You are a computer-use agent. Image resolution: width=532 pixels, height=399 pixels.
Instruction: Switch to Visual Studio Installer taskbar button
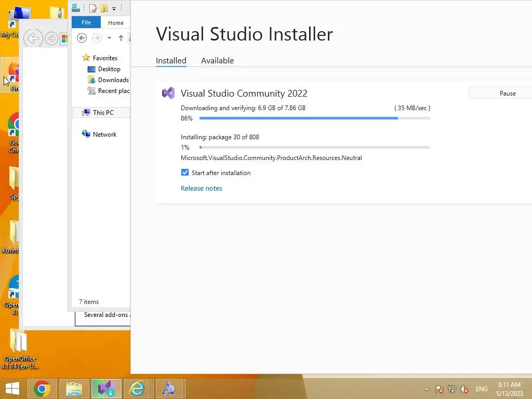(x=107, y=389)
